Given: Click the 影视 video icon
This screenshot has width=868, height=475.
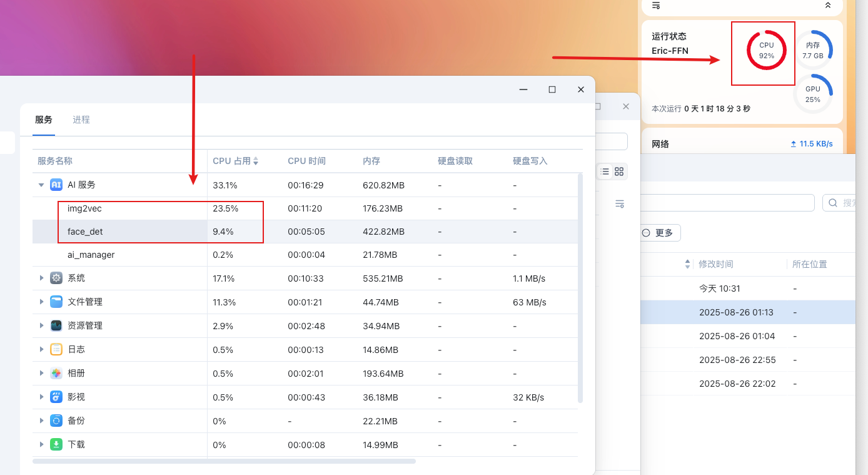Looking at the screenshot, I should pyautogui.click(x=56, y=397).
